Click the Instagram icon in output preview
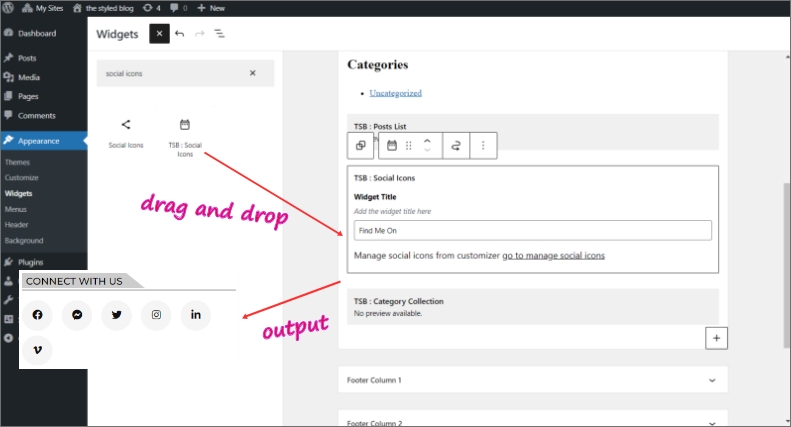 [x=156, y=315]
